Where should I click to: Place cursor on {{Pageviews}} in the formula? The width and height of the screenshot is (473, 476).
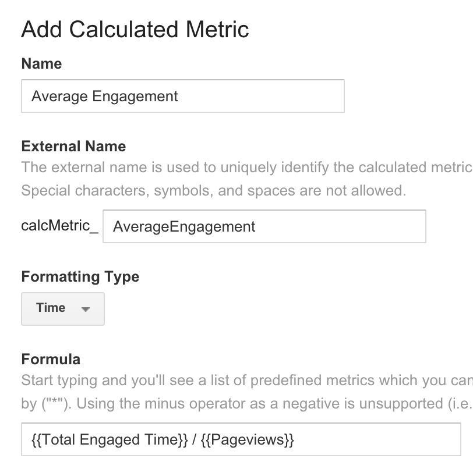[248, 440]
